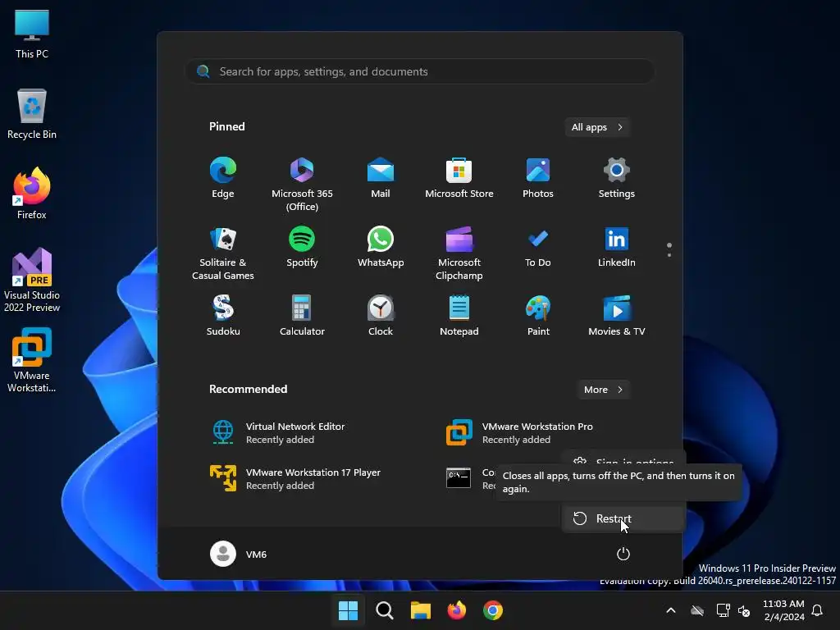Viewport: 840px width, 630px height.
Task: Open the Calculator app
Action: tap(302, 316)
